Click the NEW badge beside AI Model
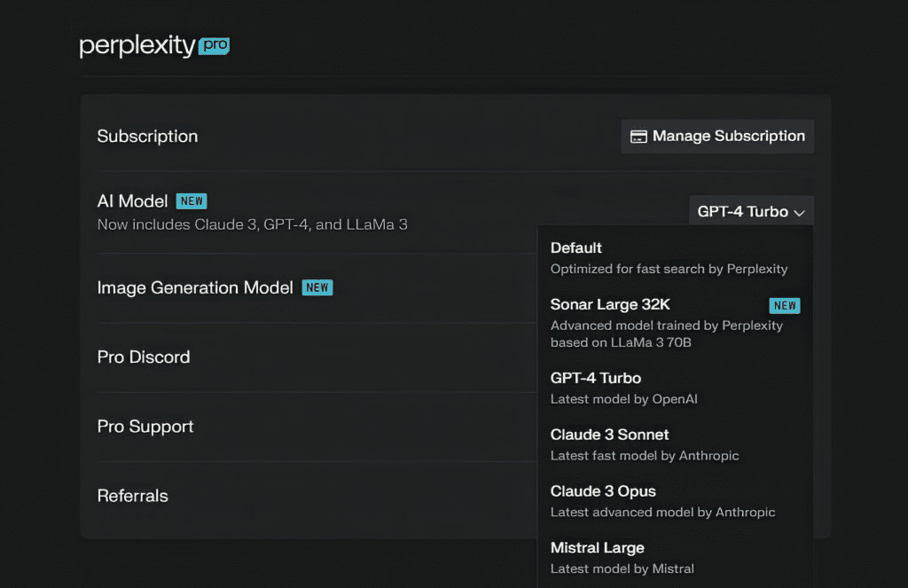This screenshot has height=588, width=908. pyautogui.click(x=192, y=201)
